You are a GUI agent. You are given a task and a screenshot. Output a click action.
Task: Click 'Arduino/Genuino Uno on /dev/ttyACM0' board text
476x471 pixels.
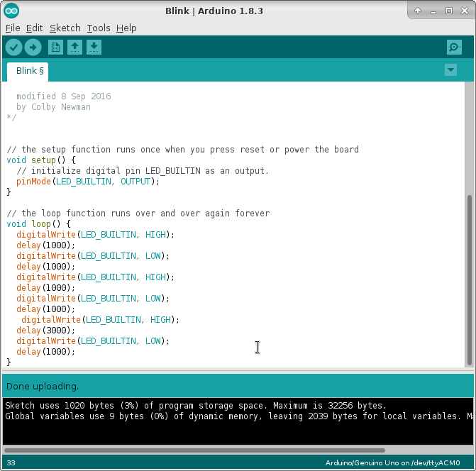[392, 462]
